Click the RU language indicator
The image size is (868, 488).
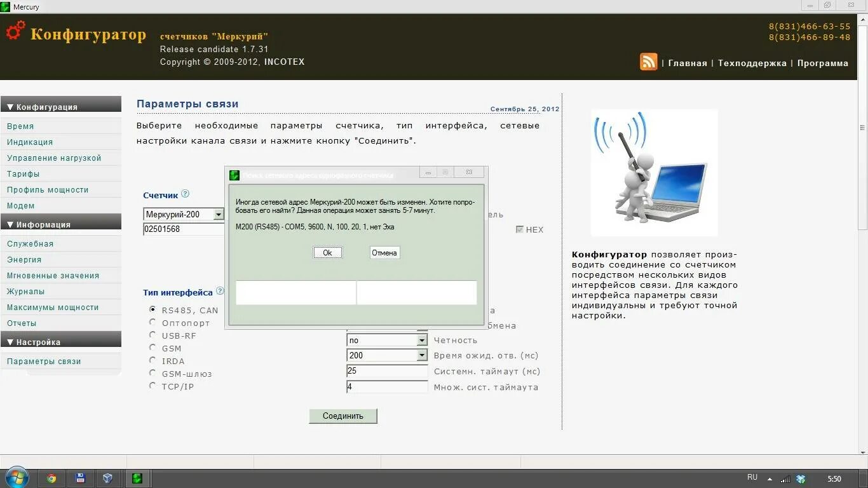752,477
